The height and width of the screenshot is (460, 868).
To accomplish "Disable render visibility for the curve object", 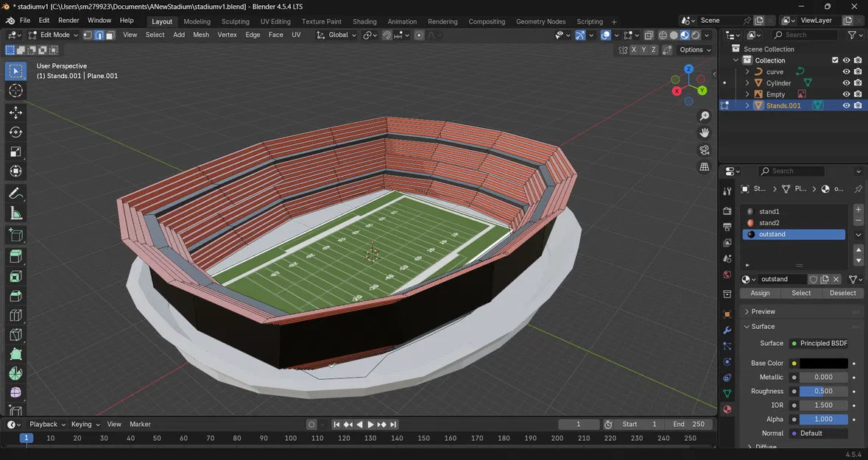I will pos(857,71).
